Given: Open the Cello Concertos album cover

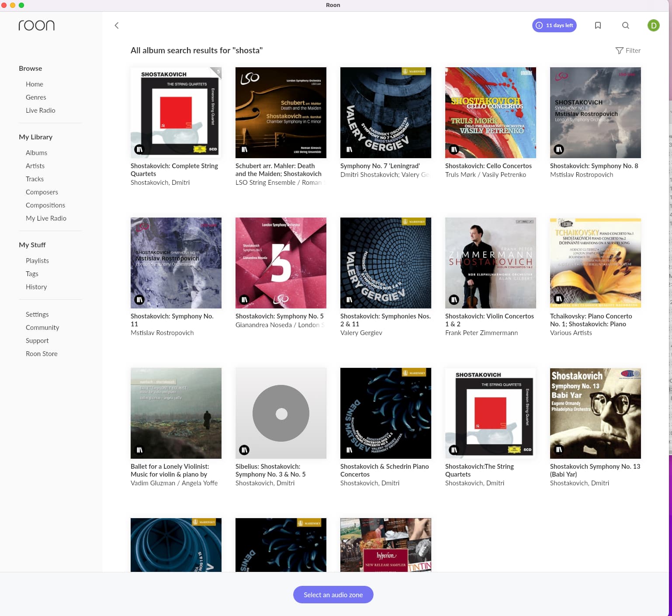Looking at the screenshot, I should pos(491,113).
